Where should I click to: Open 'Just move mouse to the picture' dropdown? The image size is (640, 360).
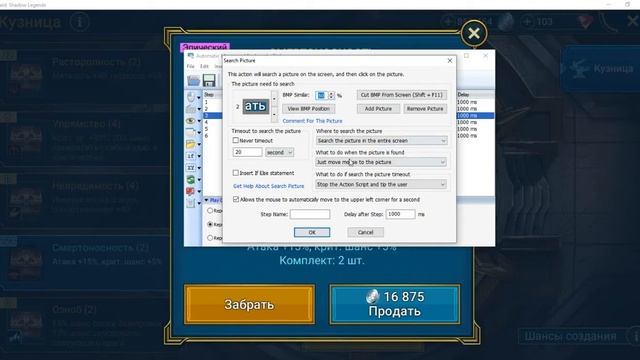click(x=381, y=162)
